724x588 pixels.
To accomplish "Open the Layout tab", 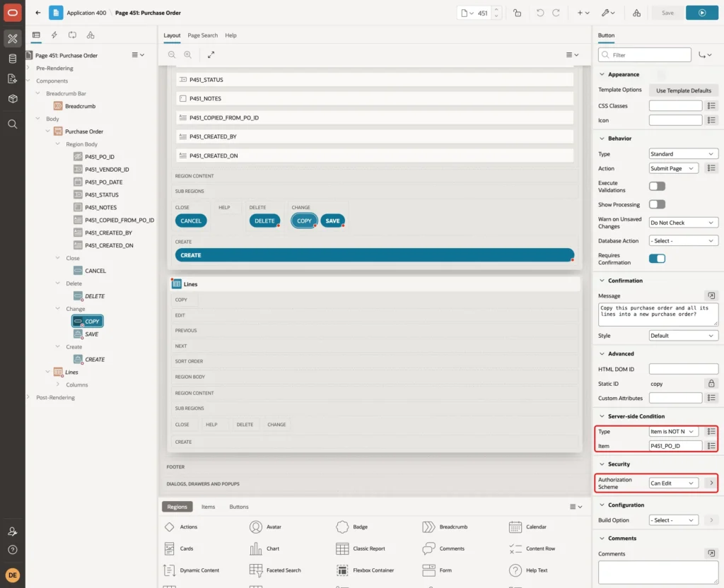I will 172,35.
